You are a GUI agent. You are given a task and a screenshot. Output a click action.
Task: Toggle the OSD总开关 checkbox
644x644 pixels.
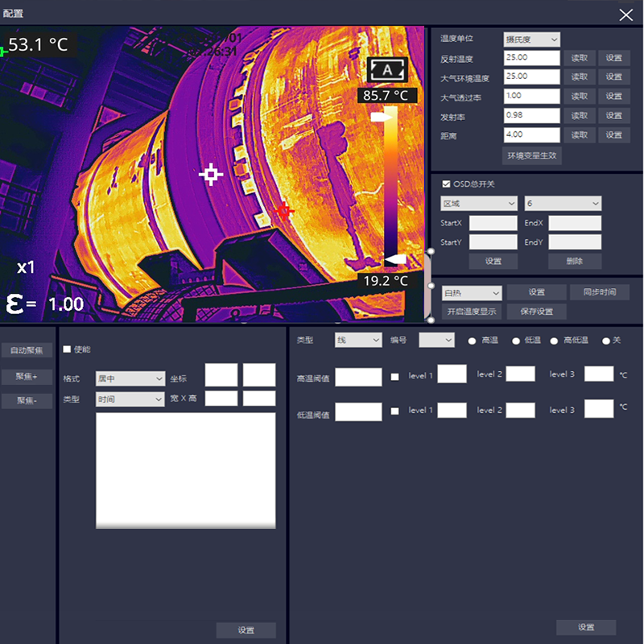pyautogui.click(x=447, y=184)
